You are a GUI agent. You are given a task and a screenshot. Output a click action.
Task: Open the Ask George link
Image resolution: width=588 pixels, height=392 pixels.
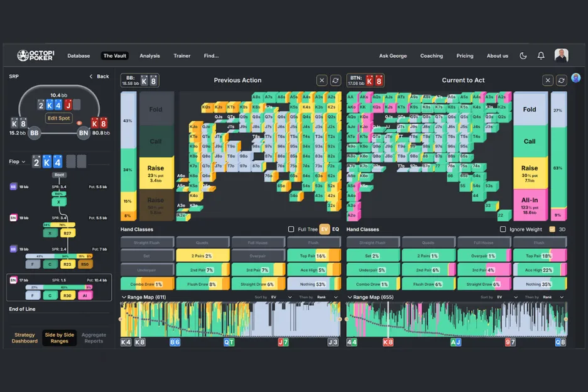393,56
